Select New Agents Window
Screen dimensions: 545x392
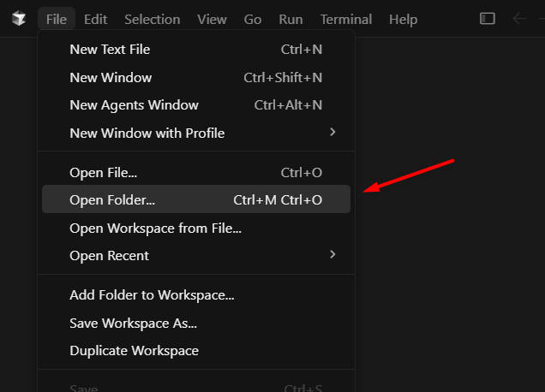point(196,105)
